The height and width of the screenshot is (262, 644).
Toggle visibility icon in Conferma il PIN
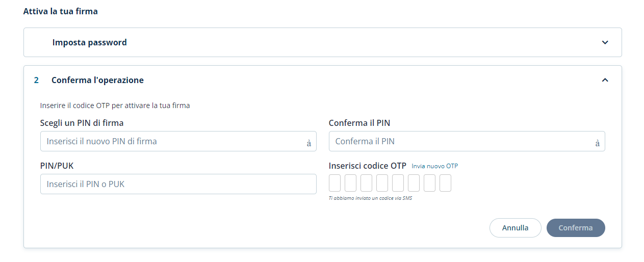coord(597,144)
